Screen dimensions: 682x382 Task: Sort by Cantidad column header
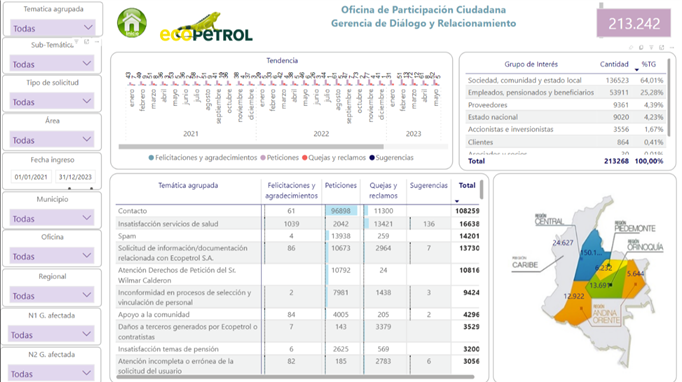click(x=614, y=64)
